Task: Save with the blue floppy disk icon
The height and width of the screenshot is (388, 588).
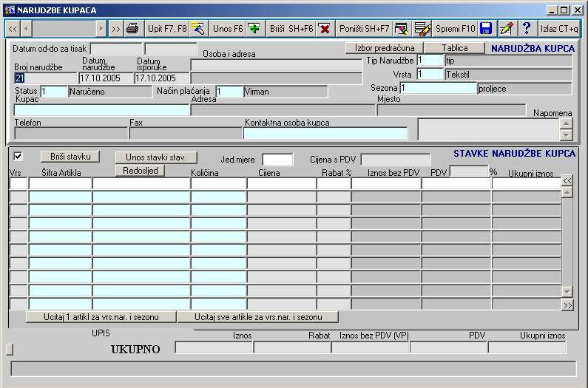Action: click(486, 29)
